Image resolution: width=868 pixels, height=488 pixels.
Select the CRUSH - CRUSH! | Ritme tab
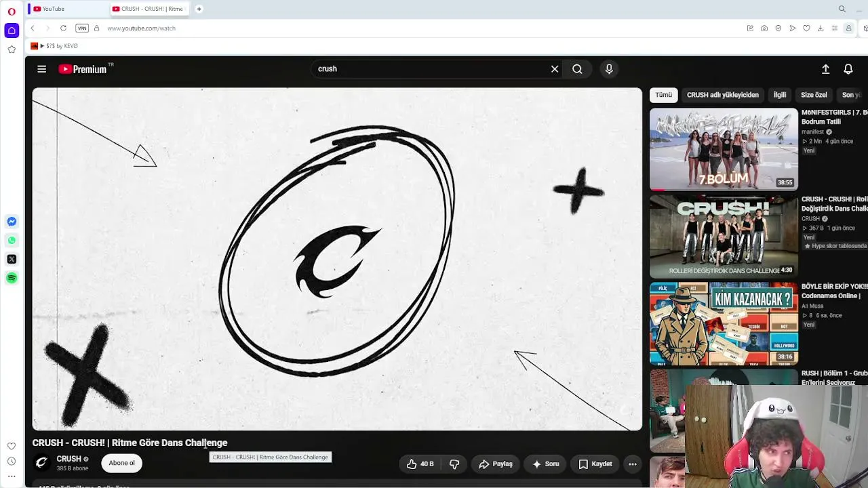(151, 9)
